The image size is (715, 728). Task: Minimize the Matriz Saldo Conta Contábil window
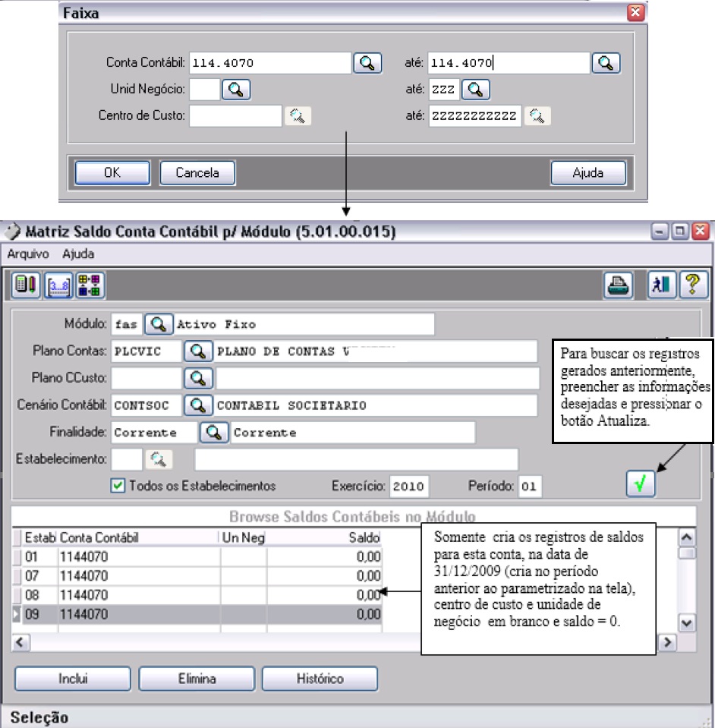pyautogui.click(x=660, y=231)
